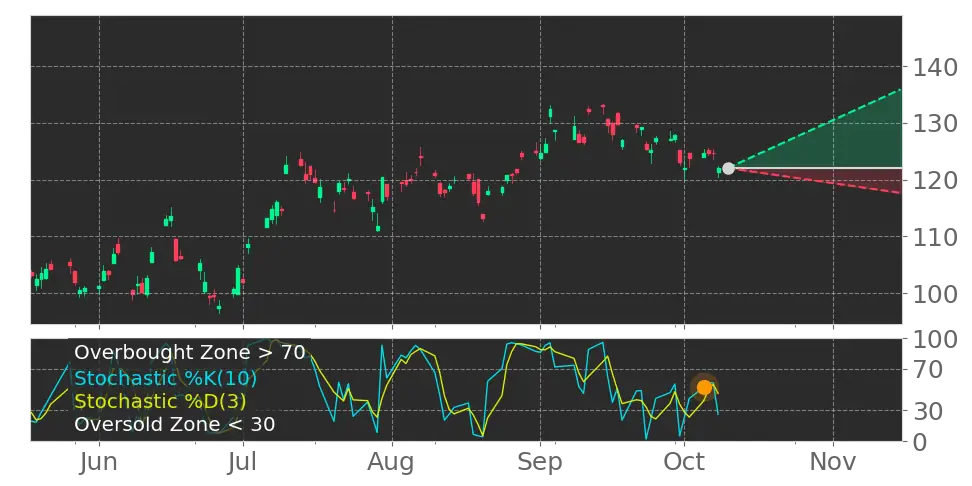972x486 pixels.
Task: Click the 30 stochastic axis label
Action: pyautogui.click(x=927, y=411)
